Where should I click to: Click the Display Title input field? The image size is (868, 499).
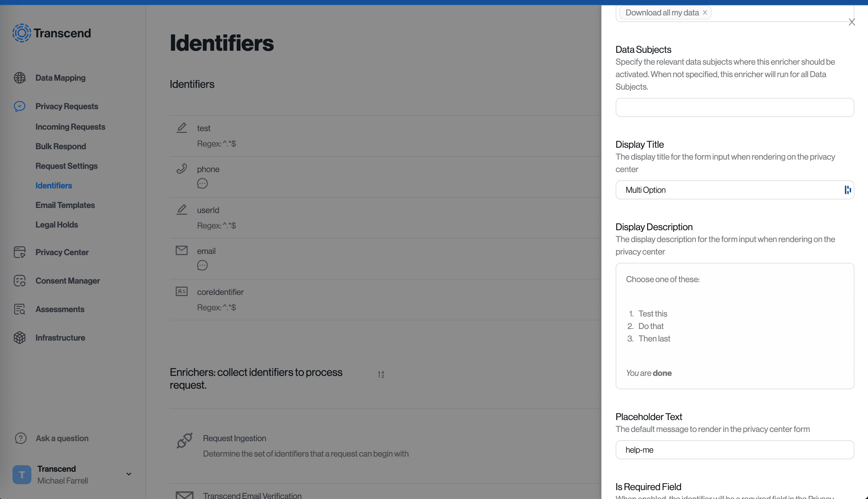[731, 190]
